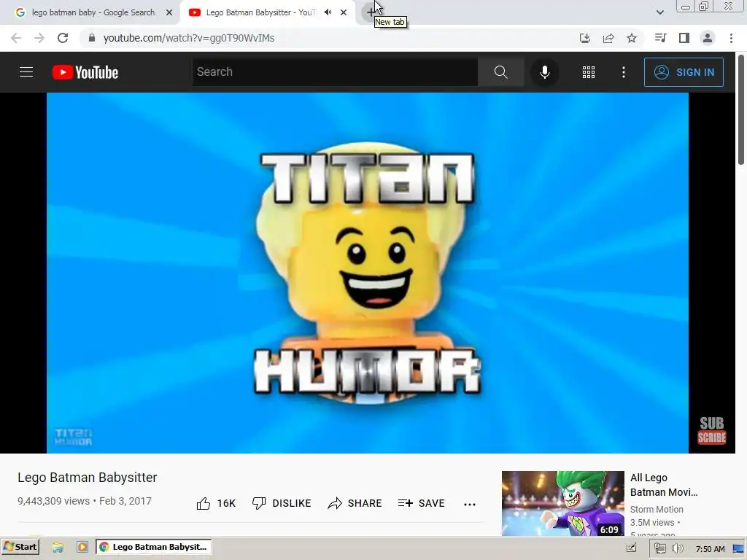Open YouTube settings three-dot menu
Image resolution: width=747 pixels, height=560 pixels.
(x=623, y=72)
